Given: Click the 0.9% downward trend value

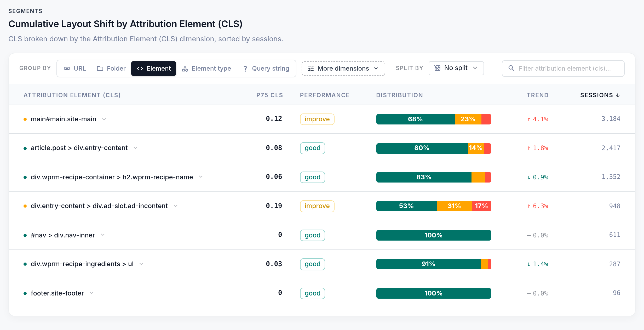Looking at the screenshot, I should point(537,177).
